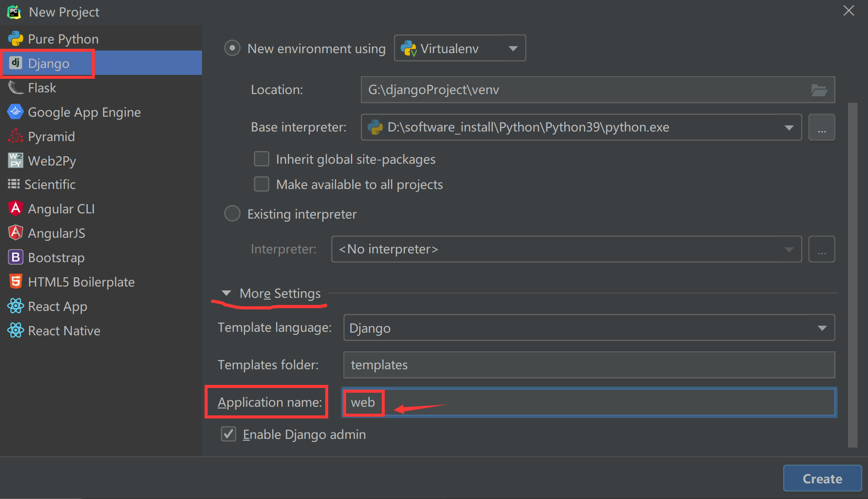Click the Application name input field
868x499 pixels.
tap(589, 402)
